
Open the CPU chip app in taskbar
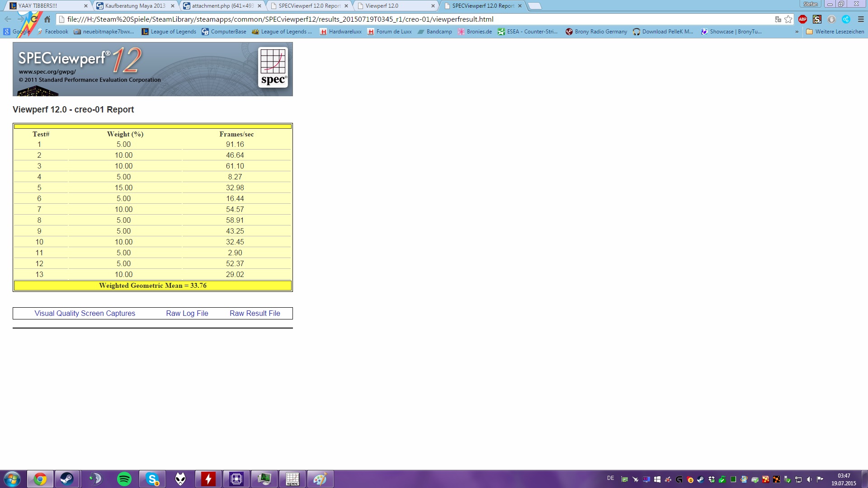(236, 479)
